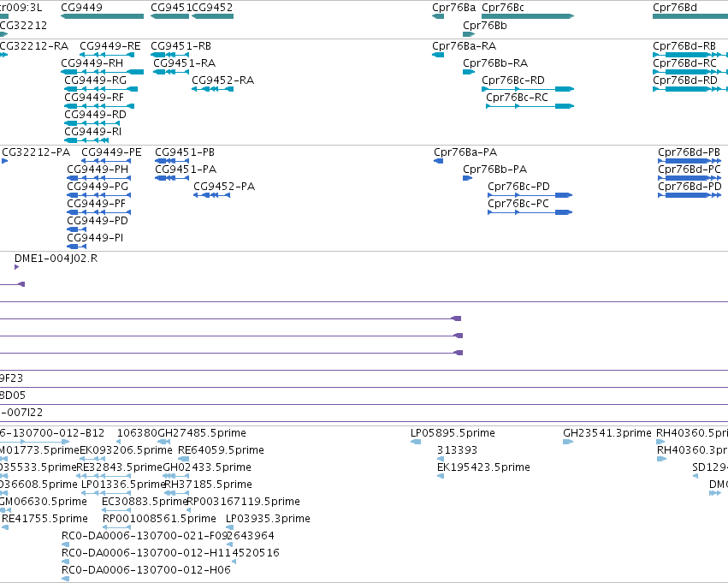This screenshot has width=728, height=583.
Task: Click transcript label CG9451-RB
Action: click(x=181, y=46)
